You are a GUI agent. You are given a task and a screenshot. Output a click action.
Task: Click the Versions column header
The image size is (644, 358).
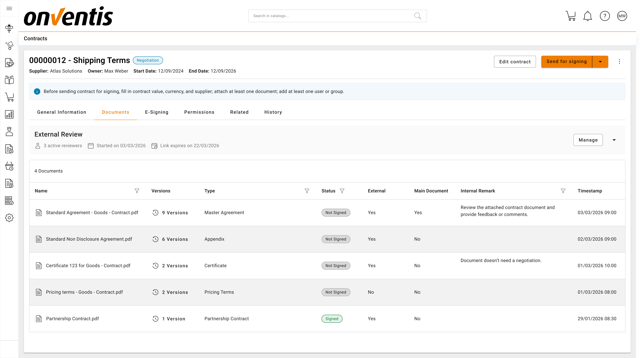[x=161, y=191]
